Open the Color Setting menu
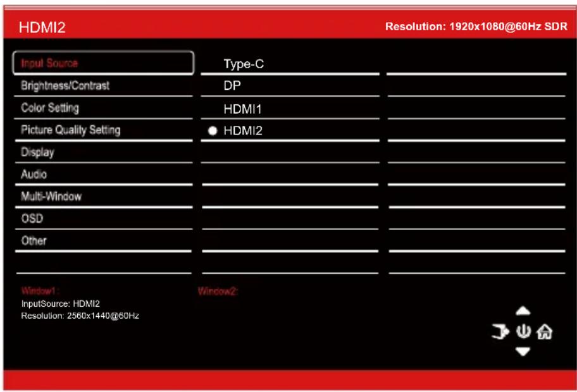This screenshot has height=392, width=577. point(103,107)
